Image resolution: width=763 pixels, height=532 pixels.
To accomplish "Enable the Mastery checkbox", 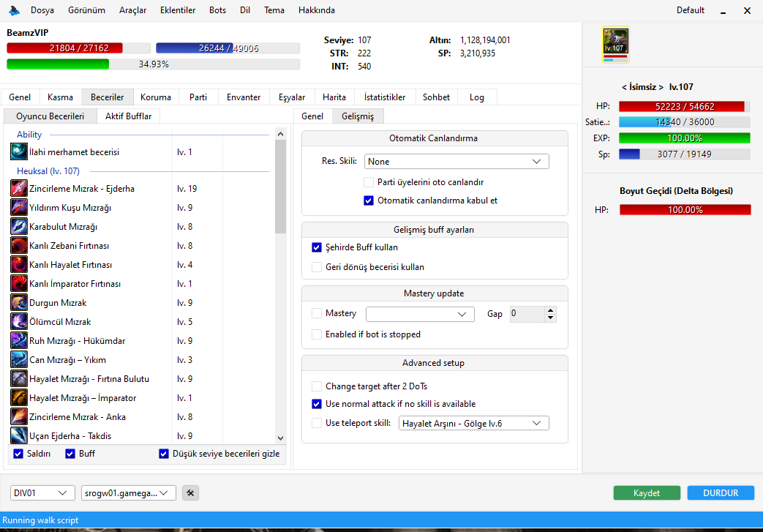I will coord(317,313).
